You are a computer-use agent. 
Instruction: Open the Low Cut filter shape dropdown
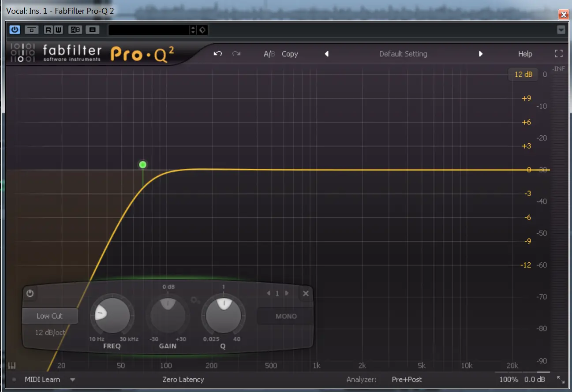[x=50, y=316]
